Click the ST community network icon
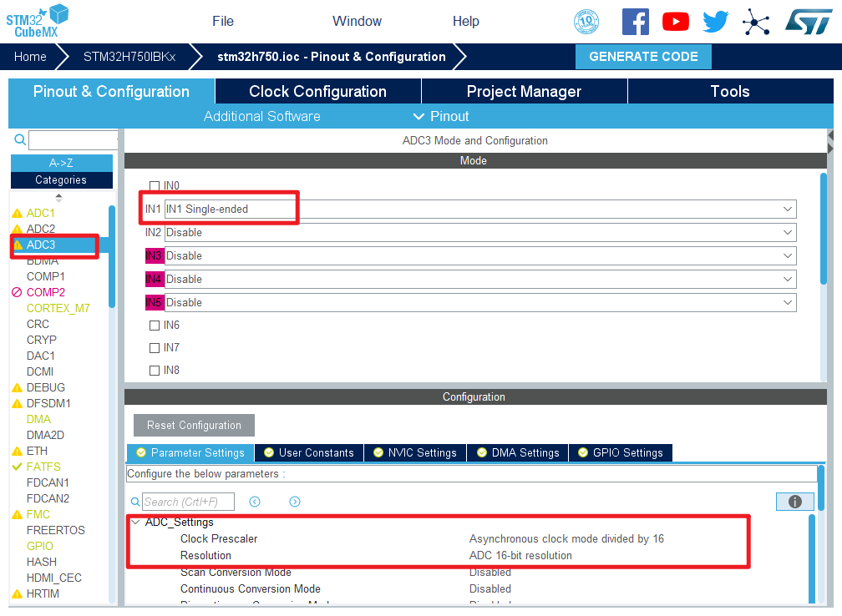This screenshot has height=616, width=842. [756, 22]
